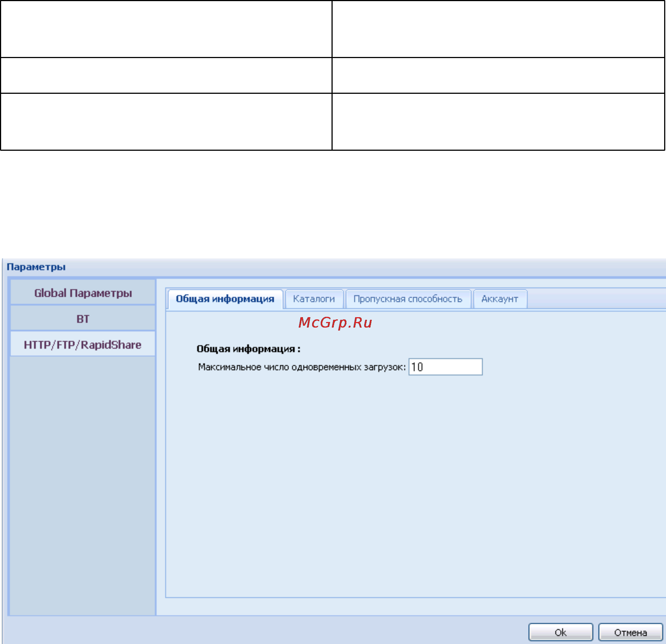
Task: Open the Аккаунт tab
Action: point(500,299)
